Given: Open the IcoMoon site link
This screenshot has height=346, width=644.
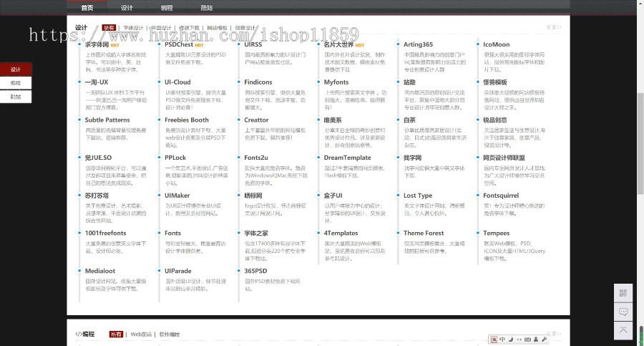Looking at the screenshot, I should 496,44.
